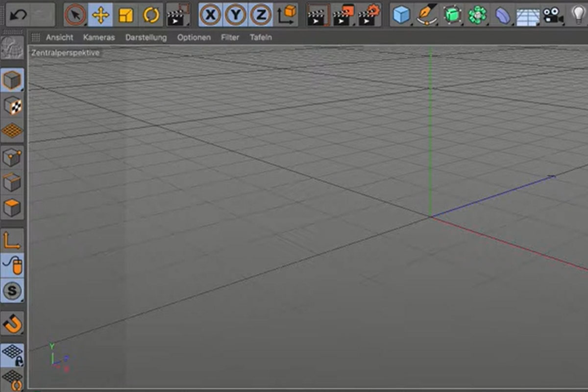The width and height of the screenshot is (588, 392).
Task: Add a Light object
Action: click(578, 15)
